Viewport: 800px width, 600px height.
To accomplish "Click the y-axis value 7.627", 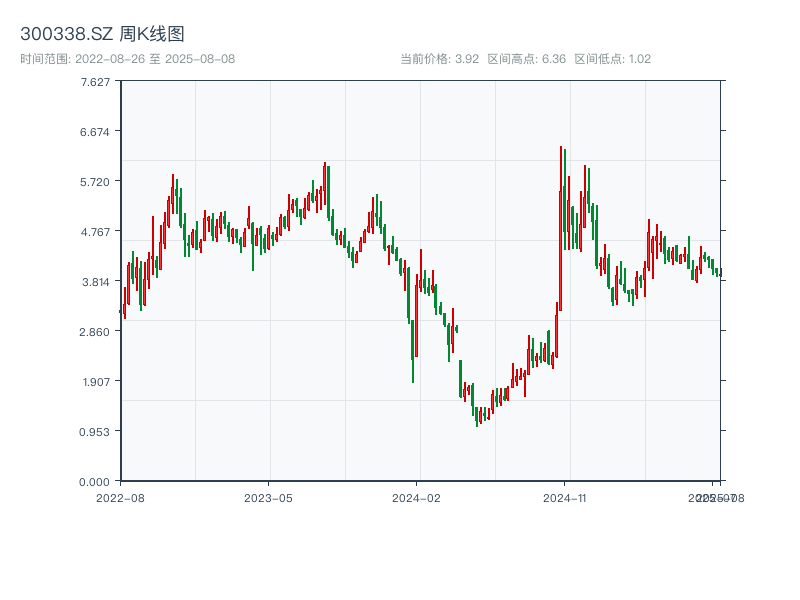I will click(x=95, y=82).
